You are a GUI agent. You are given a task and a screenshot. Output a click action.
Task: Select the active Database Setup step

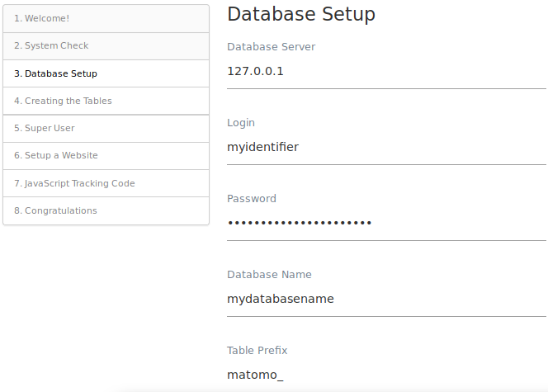point(106,73)
